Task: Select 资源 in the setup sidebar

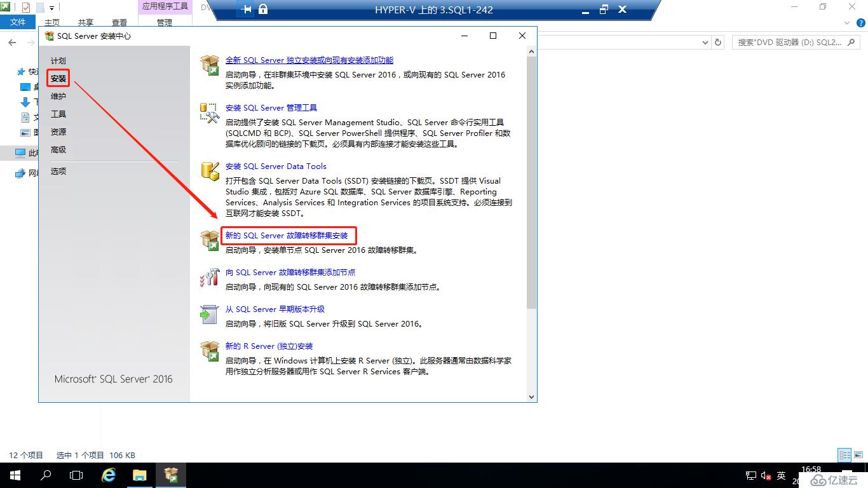Action: coord(58,132)
